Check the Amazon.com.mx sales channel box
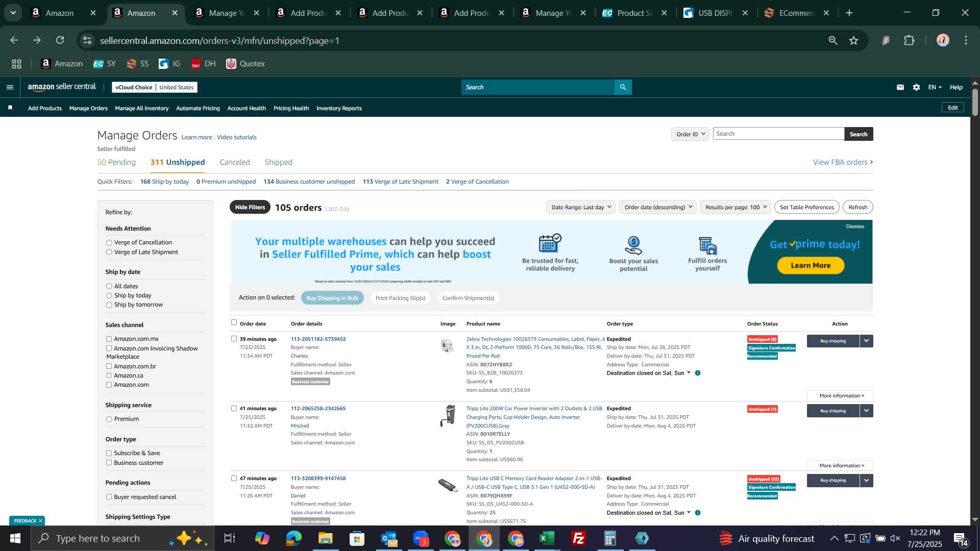The image size is (980, 551). tap(109, 339)
